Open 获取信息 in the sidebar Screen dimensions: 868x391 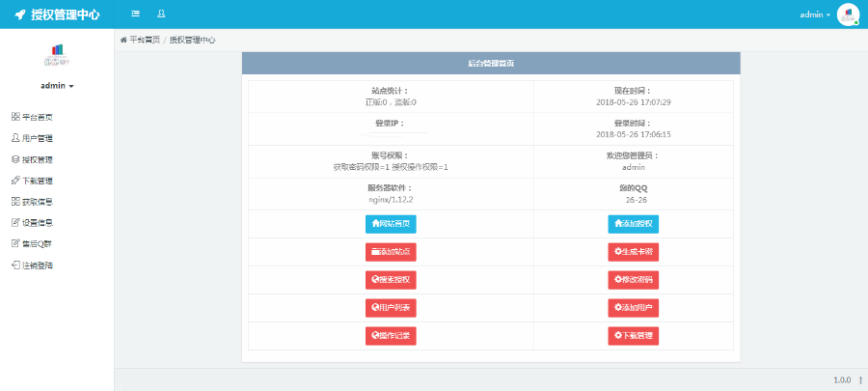[32, 202]
